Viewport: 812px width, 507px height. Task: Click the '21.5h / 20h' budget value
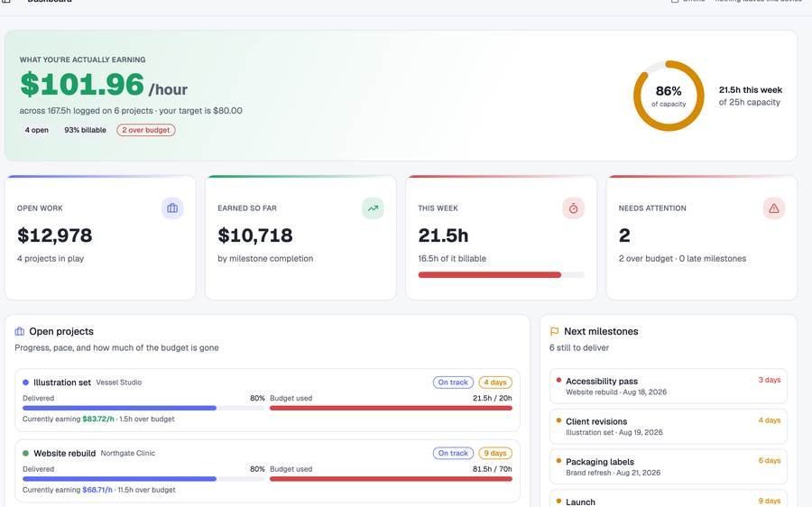[492, 398]
